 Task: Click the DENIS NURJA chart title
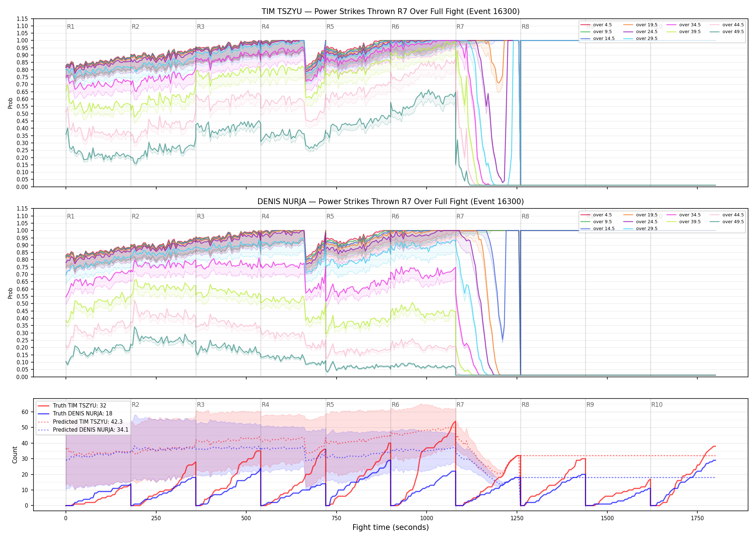coord(391,202)
